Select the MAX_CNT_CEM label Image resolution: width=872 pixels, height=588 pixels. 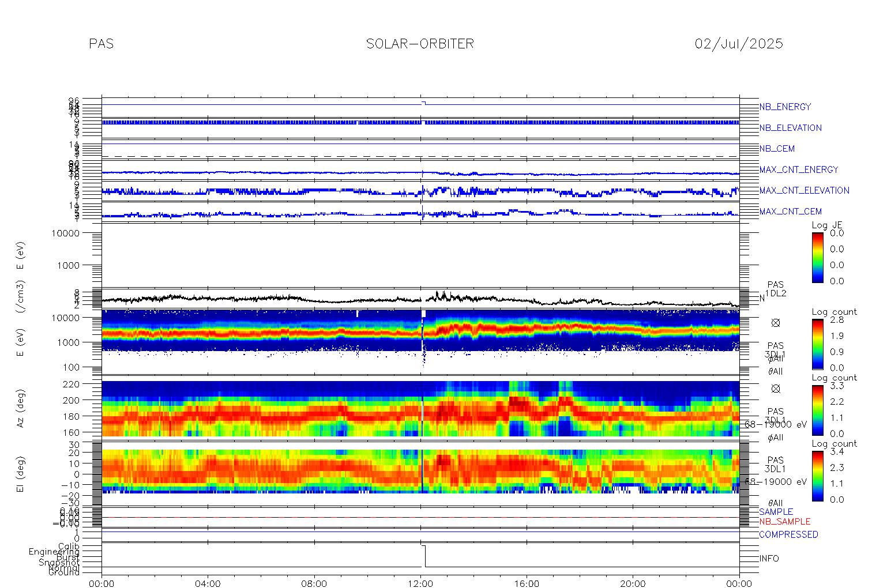coord(791,212)
